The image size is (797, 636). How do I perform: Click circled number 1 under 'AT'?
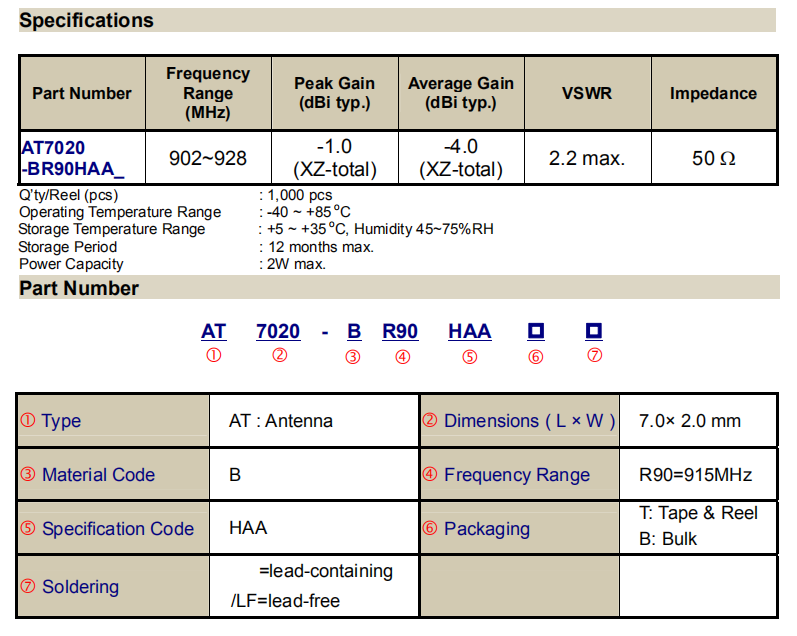click(213, 355)
